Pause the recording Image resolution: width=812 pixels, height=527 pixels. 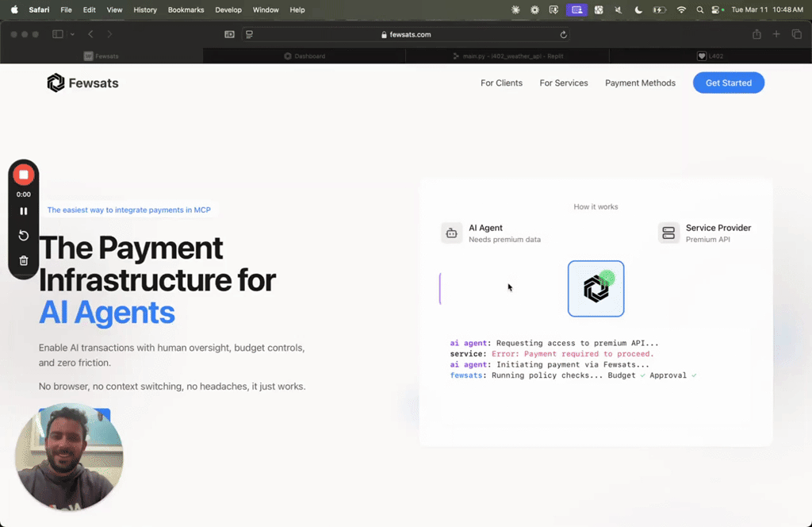coord(23,211)
